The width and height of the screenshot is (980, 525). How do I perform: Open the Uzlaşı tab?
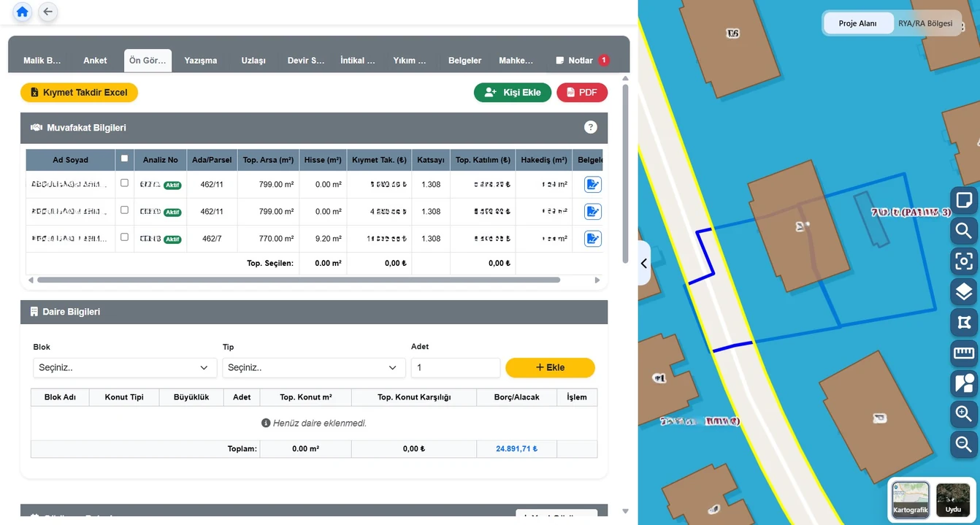coord(253,61)
